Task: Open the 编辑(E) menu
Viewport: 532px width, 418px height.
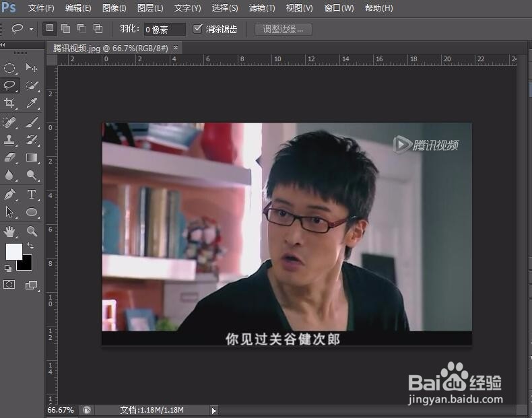Action: pyautogui.click(x=78, y=8)
